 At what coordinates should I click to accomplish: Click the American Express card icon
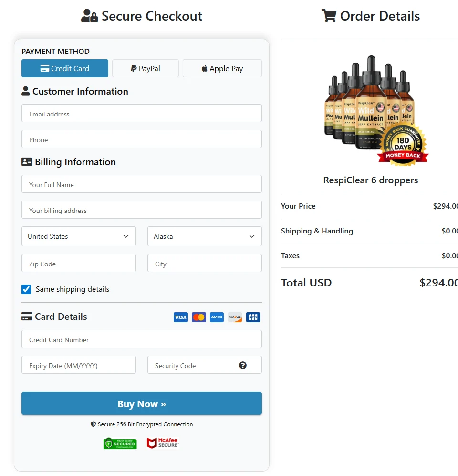pyautogui.click(x=217, y=317)
